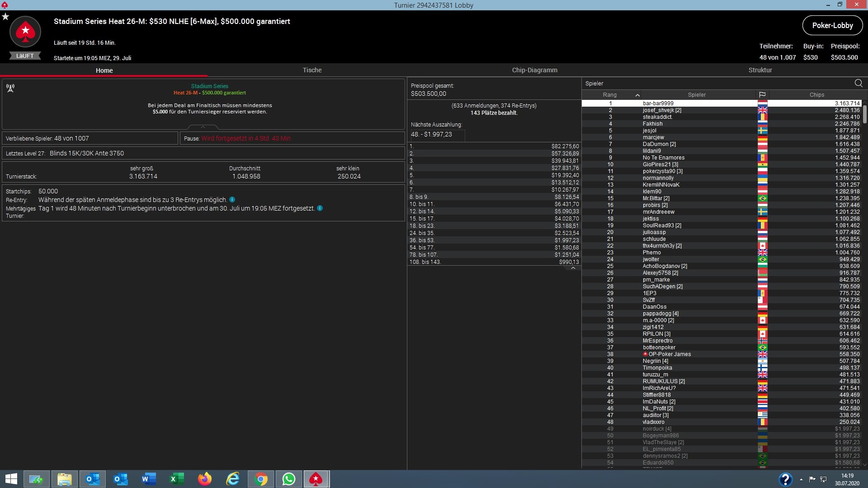Open WhatsApp from the taskbar
Screen dimensions: 868x488
[x=288, y=479]
